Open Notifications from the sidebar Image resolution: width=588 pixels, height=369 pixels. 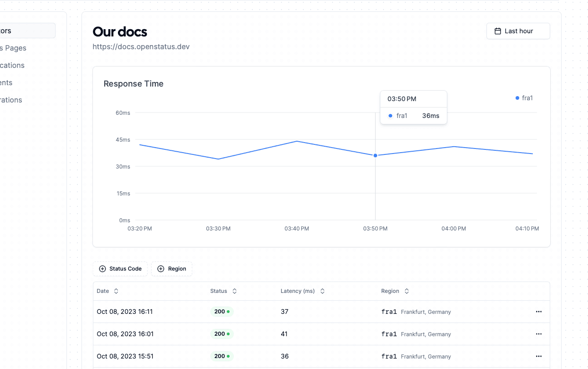(12, 65)
